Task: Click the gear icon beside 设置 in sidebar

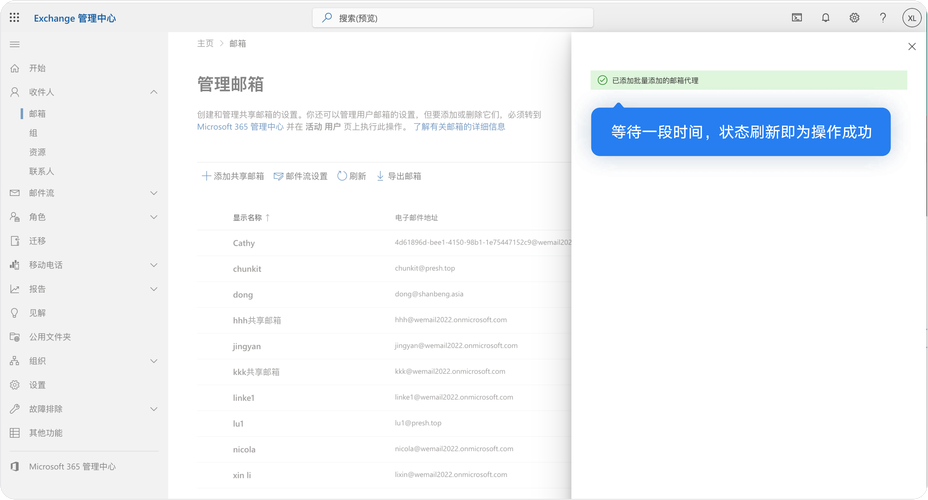Action: [15, 385]
